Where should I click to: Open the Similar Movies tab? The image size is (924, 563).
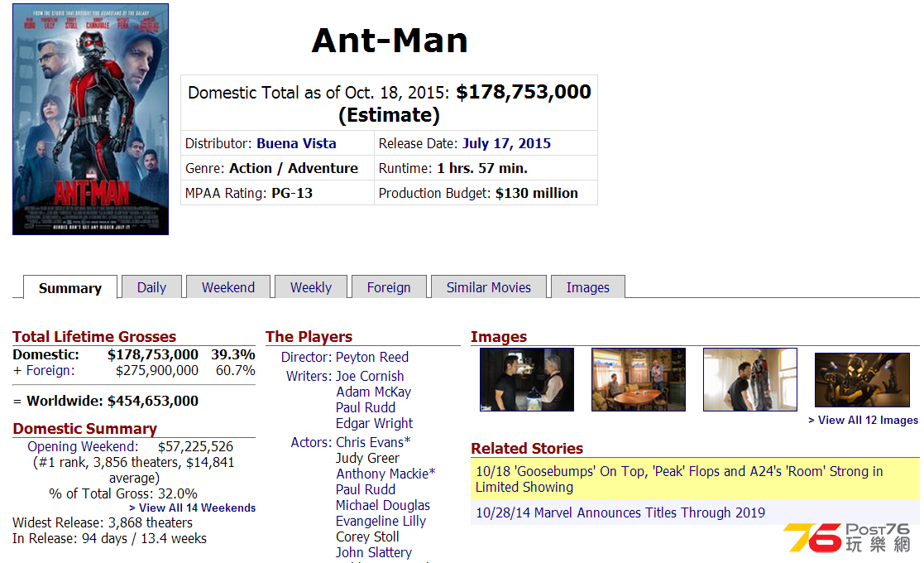click(x=489, y=287)
